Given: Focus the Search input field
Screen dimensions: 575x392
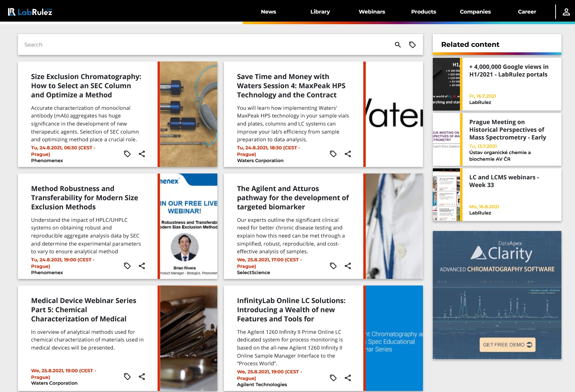Looking at the screenshot, I should pyautogui.click(x=205, y=45).
